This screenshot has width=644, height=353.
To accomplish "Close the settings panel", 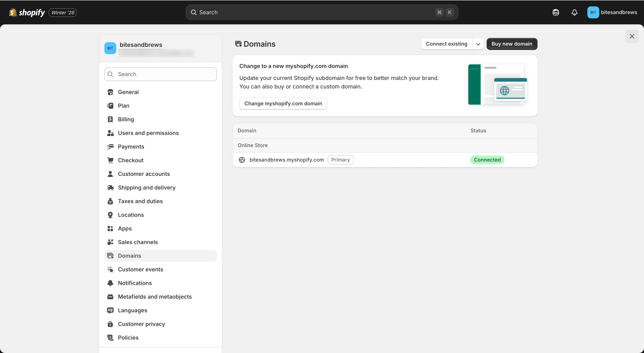I will [x=632, y=36].
